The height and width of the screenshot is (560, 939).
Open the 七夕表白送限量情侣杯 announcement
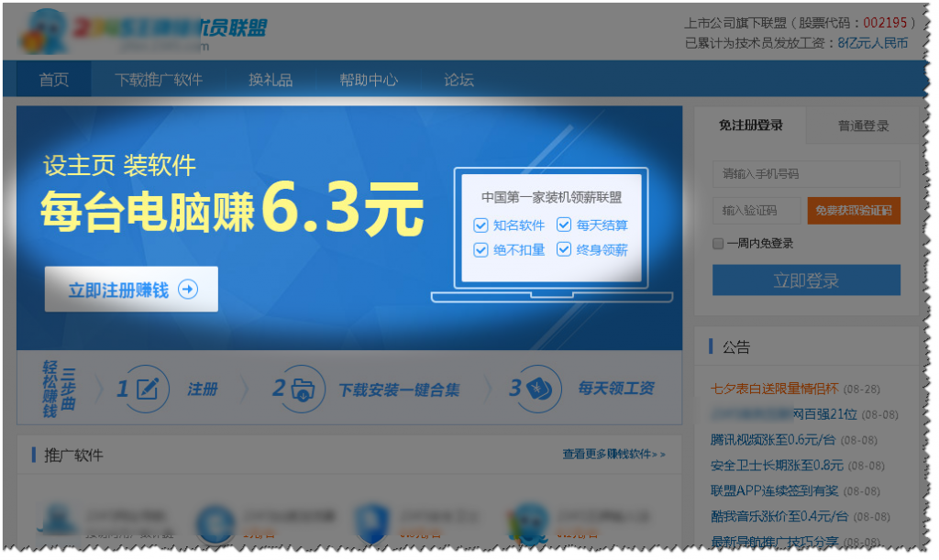coord(775,389)
